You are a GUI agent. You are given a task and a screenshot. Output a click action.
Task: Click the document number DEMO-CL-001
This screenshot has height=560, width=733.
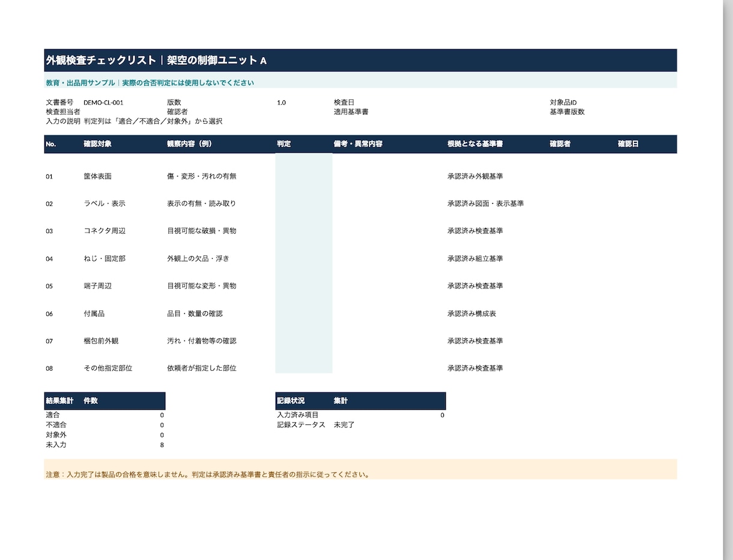point(103,103)
